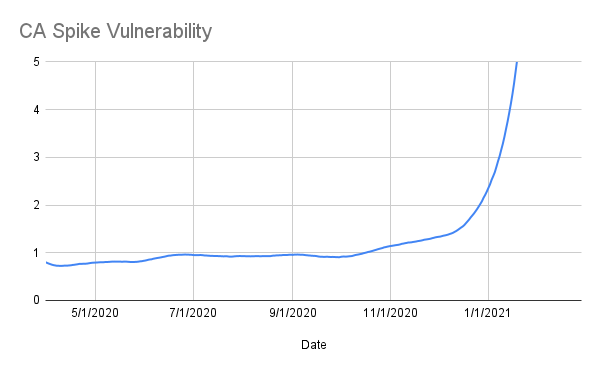This screenshot has width=600, height=371.
Task: Click the y-axis label 1
Action: click(36, 253)
